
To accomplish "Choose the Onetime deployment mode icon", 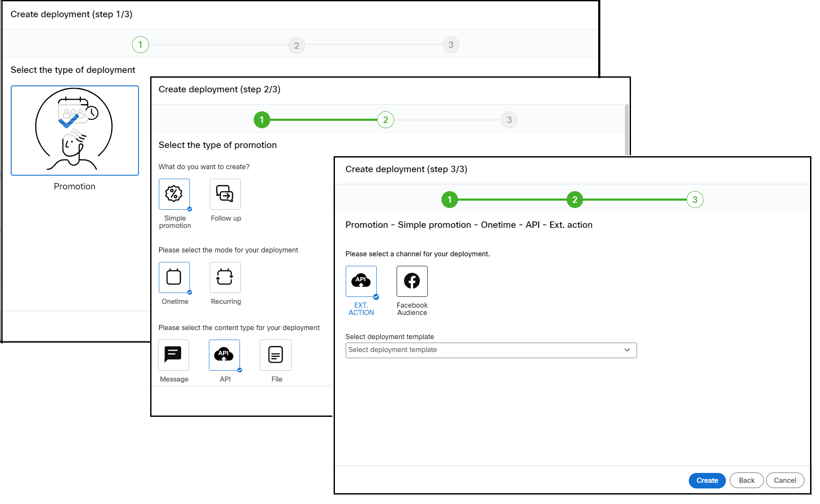I will click(x=174, y=277).
